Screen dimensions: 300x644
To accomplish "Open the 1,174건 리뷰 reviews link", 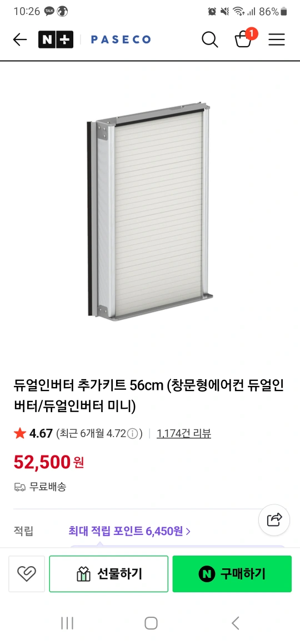I will [184, 433].
